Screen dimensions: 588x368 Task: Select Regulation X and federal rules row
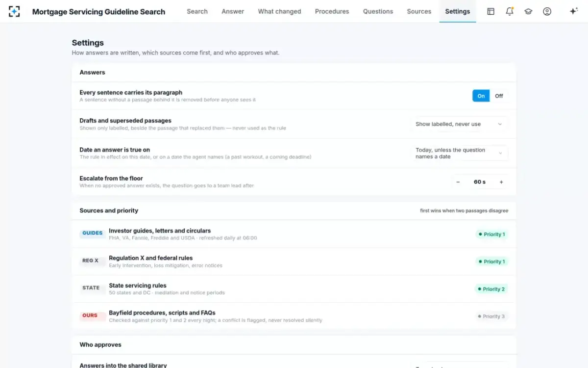click(x=294, y=262)
